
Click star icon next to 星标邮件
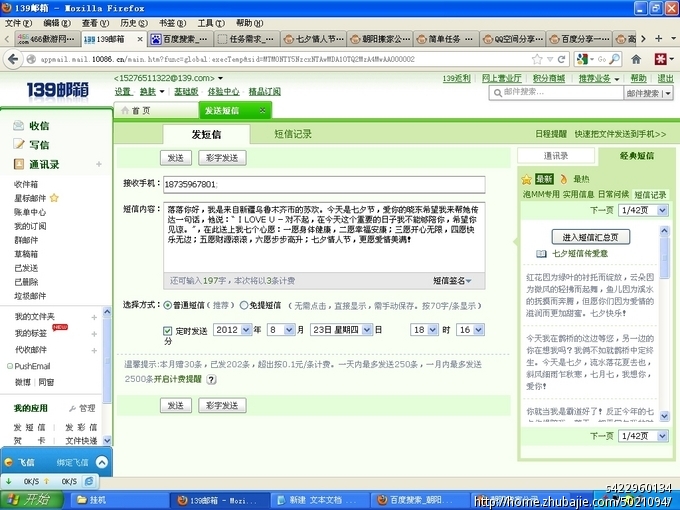tap(54, 198)
